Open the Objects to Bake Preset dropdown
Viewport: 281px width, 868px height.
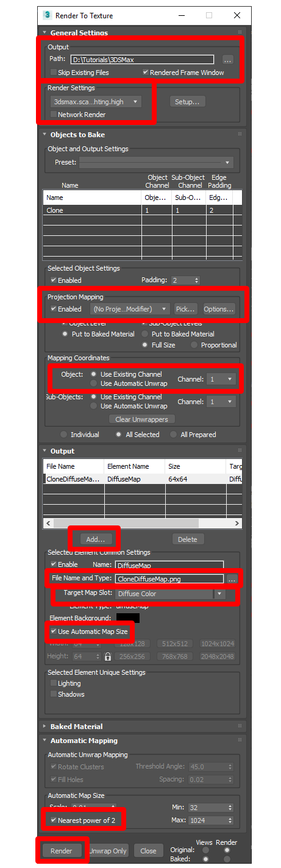(157, 163)
